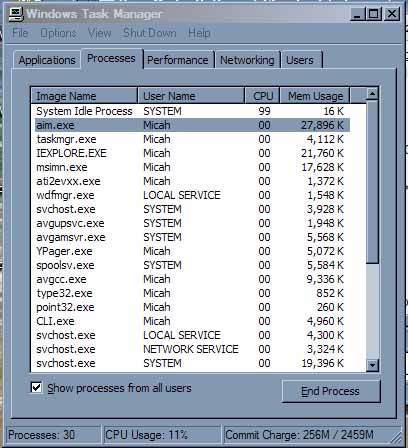Select the IEXPLORE.EXE process
This screenshot has width=408, height=448.
pos(191,153)
